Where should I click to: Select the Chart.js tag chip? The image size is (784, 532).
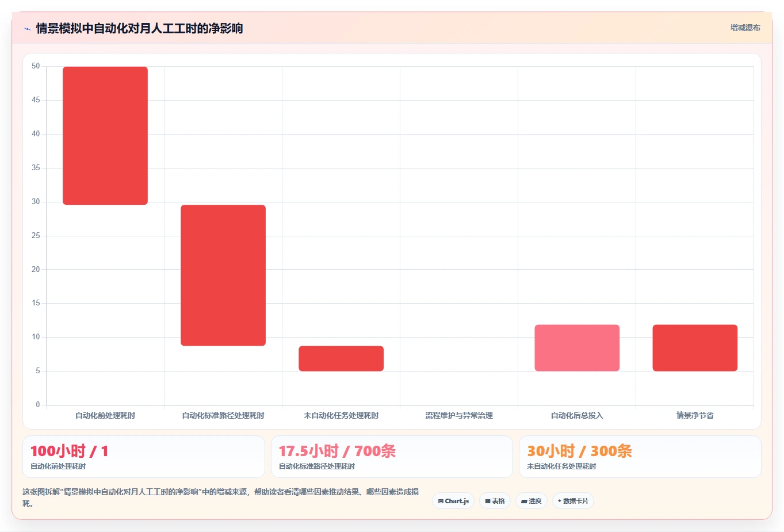pyautogui.click(x=453, y=501)
